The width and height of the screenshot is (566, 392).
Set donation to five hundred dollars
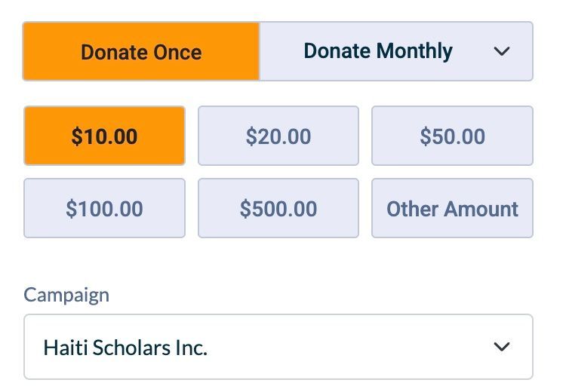pyautogui.click(x=278, y=209)
